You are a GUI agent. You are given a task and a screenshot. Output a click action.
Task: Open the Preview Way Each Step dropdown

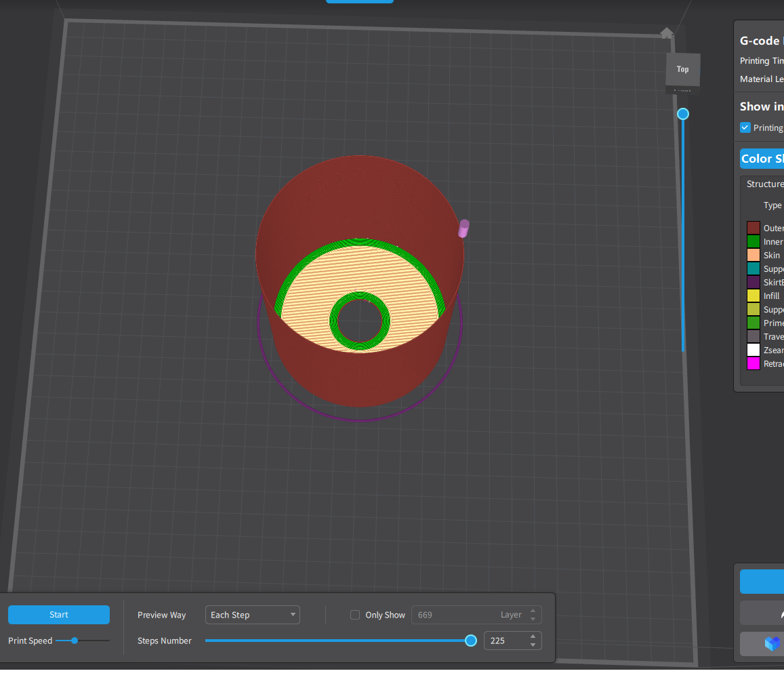click(253, 615)
